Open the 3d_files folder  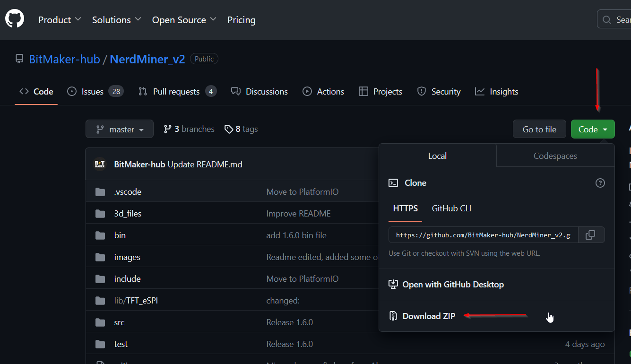pyautogui.click(x=128, y=214)
